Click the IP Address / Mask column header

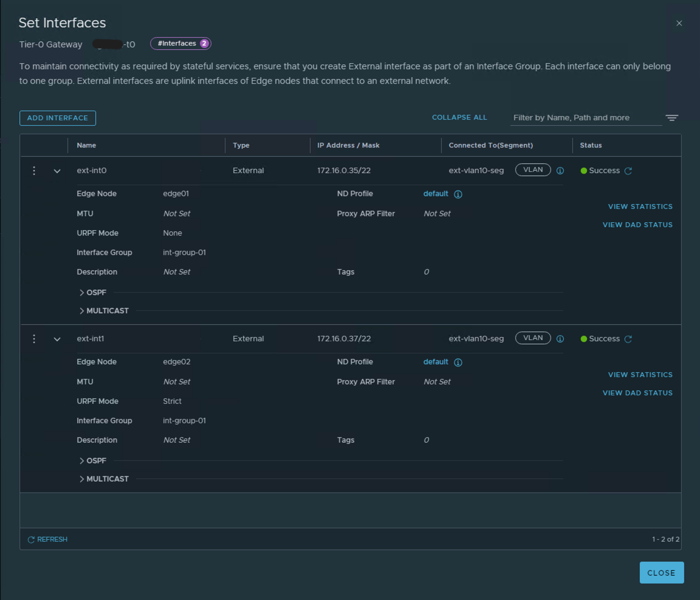click(x=348, y=145)
